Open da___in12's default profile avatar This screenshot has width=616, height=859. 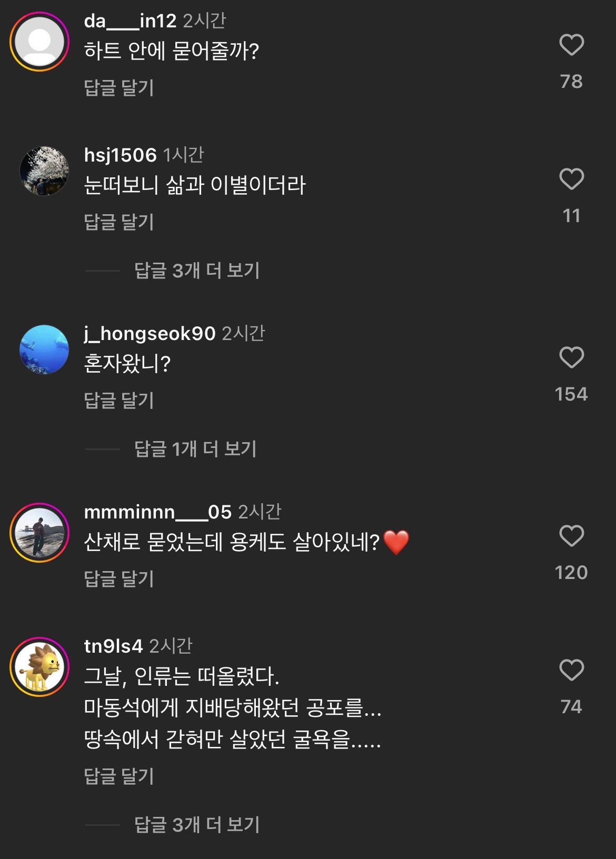pos(39,42)
